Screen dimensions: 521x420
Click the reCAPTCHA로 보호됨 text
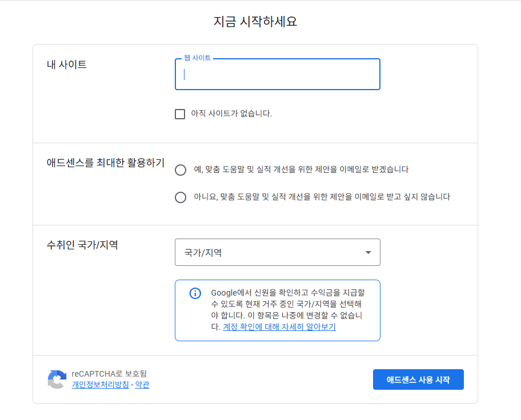[x=109, y=374]
